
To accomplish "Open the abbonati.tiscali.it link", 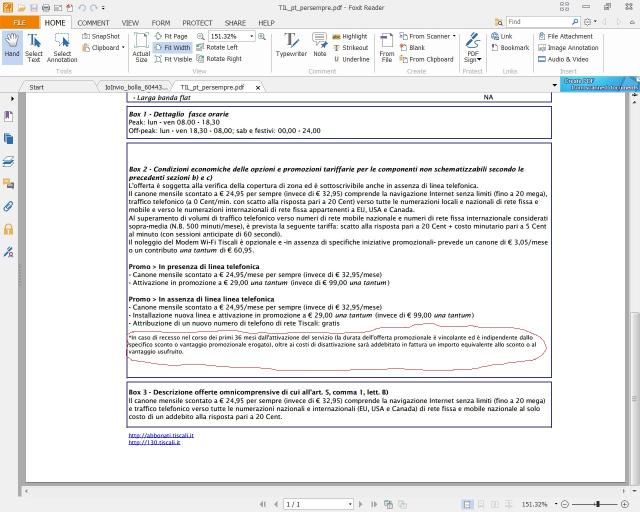I will (x=161, y=435).
